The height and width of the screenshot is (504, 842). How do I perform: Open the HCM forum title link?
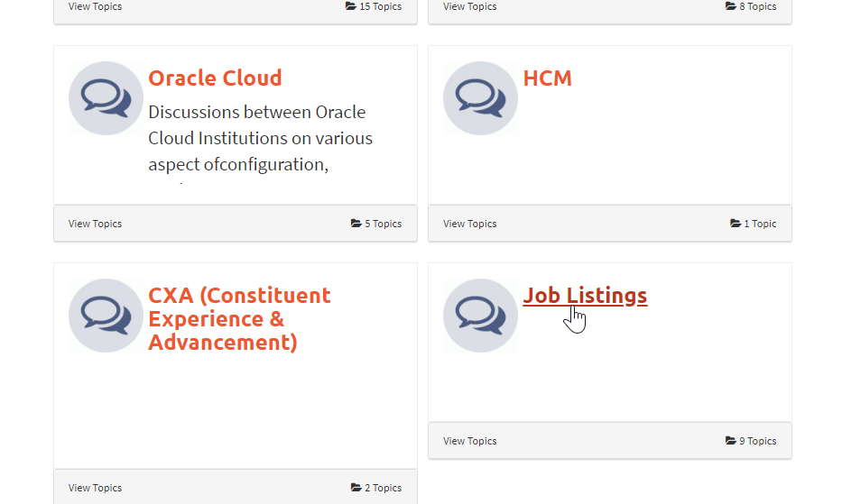point(547,78)
